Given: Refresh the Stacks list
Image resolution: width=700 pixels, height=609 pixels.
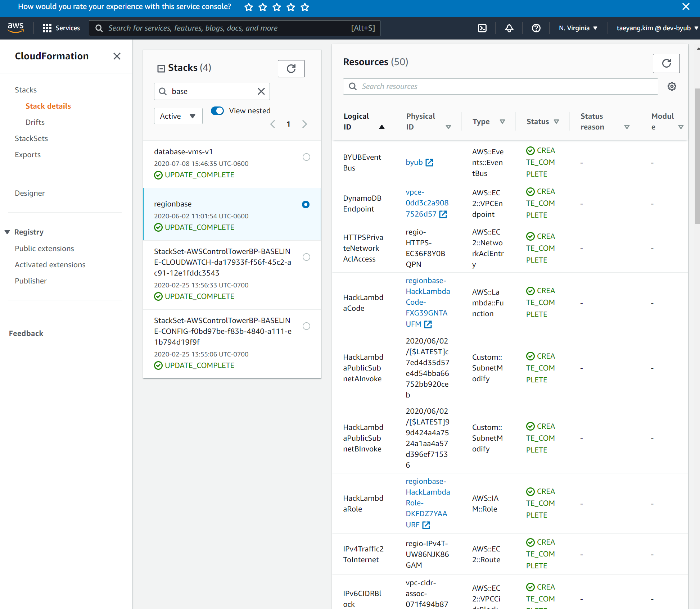Looking at the screenshot, I should 291,68.
